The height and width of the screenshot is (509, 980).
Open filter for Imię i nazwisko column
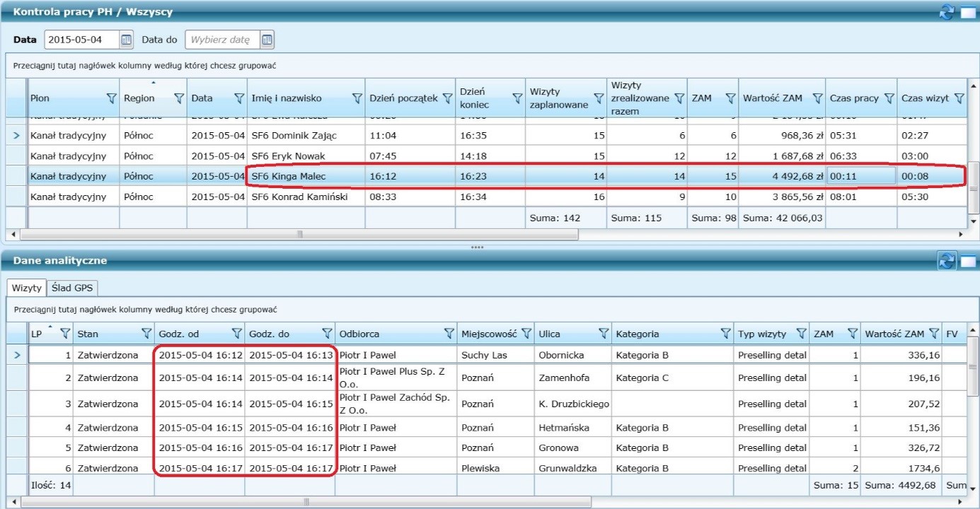[357, 98]
